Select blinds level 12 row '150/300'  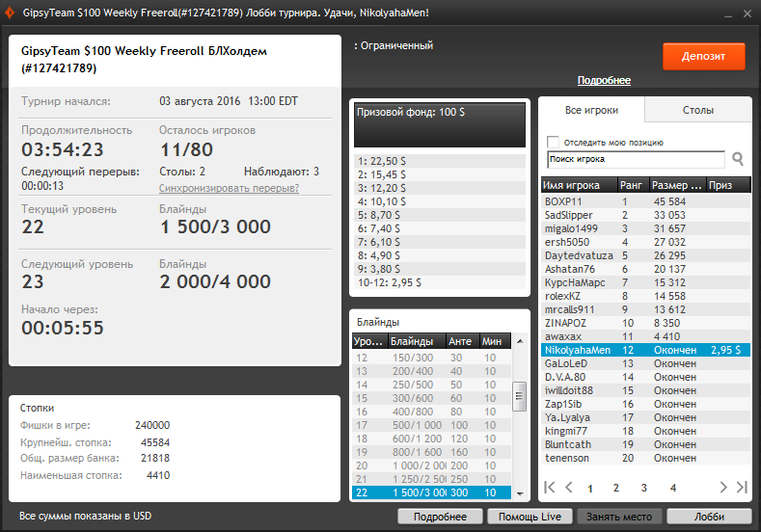pos(431,358)
